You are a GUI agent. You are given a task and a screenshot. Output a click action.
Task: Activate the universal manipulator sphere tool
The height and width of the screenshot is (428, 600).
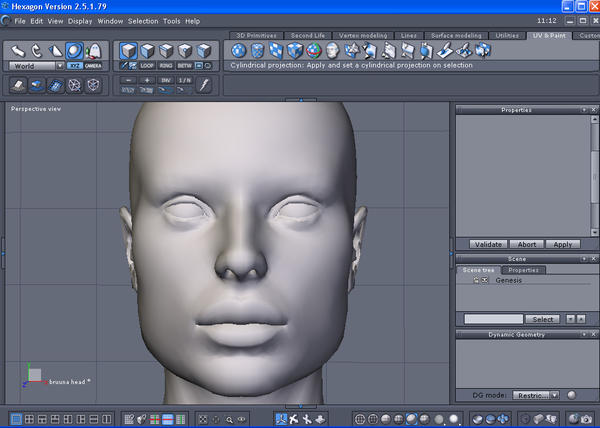[74, 50]
